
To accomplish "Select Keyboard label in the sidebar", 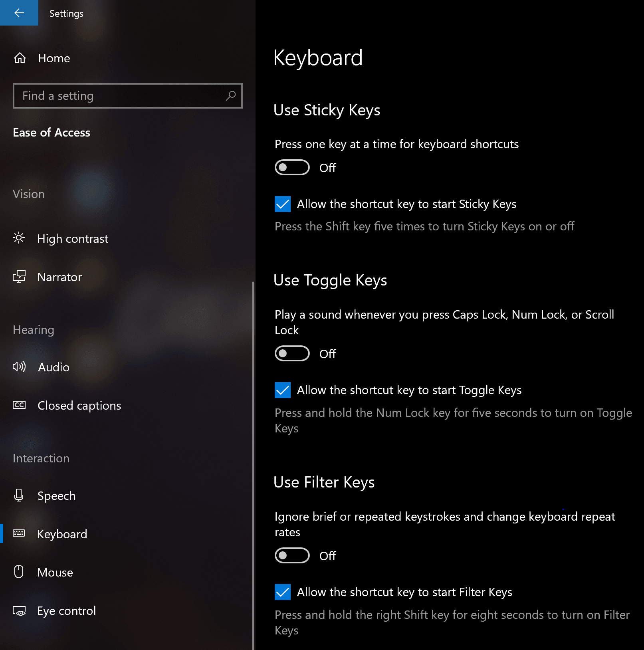I will point(62,534).
